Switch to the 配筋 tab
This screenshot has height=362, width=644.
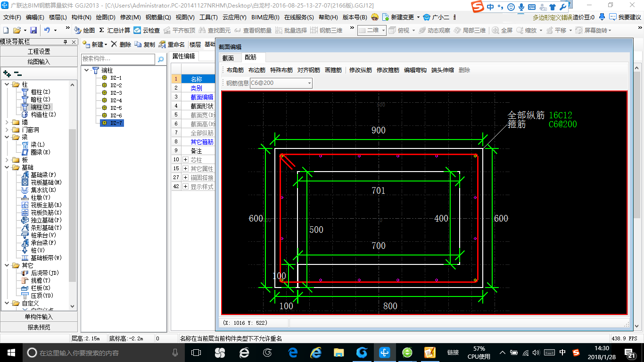pos(251,58)
